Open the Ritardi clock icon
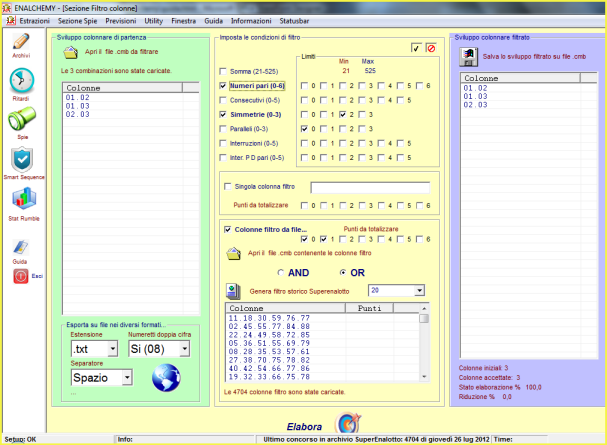The height and width of the screenshot is (445, 607). coord(22,80)
